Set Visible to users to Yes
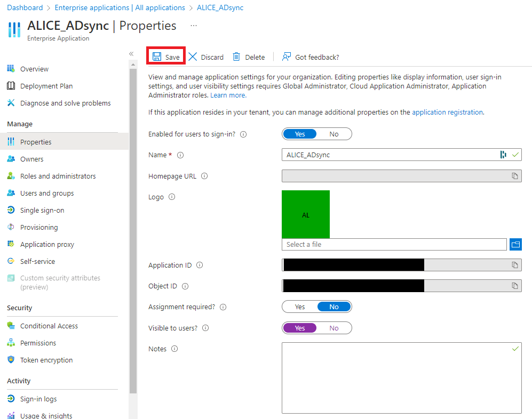Screen dimensions: 532x419 coord(299,328)
